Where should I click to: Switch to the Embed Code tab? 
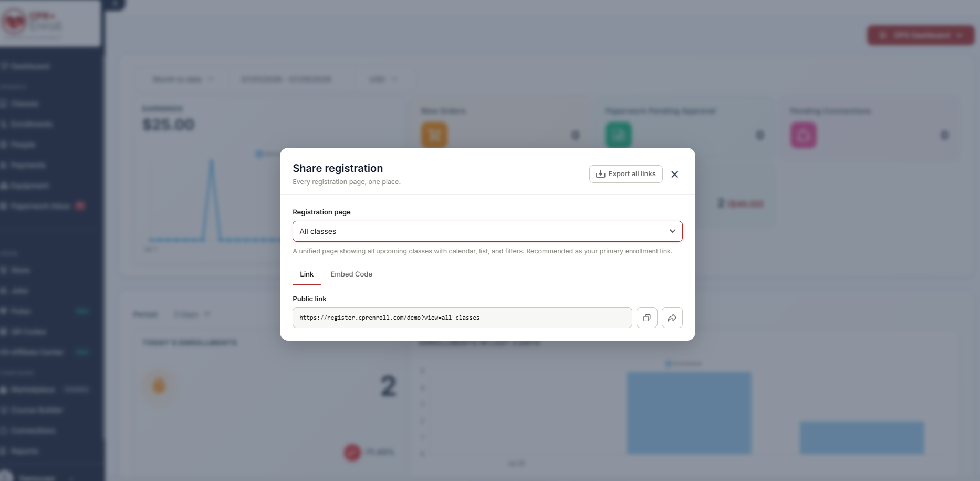coord(351,274)
